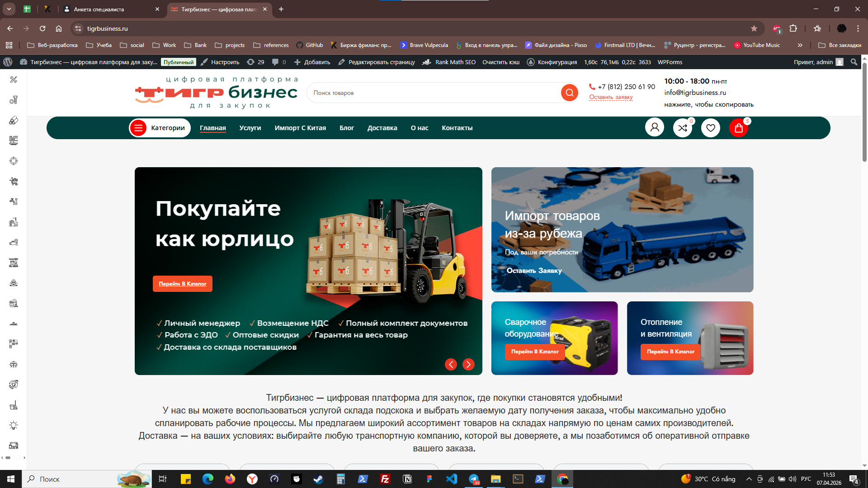Image resolution: width=868 pixels, height=488 pixels.
Task: Click Оставить Заявку on import banner
Action: click(534, 271)
